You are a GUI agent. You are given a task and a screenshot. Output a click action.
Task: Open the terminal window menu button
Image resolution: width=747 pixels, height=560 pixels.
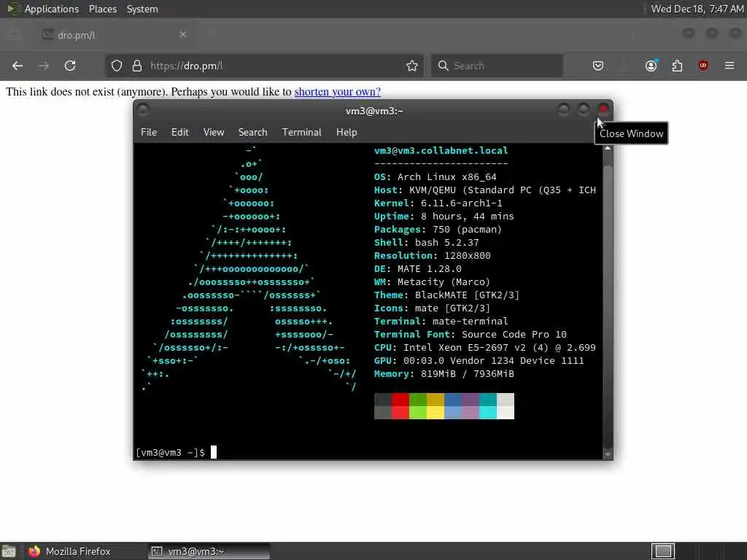pyautogui.click(x=143, y=110)
